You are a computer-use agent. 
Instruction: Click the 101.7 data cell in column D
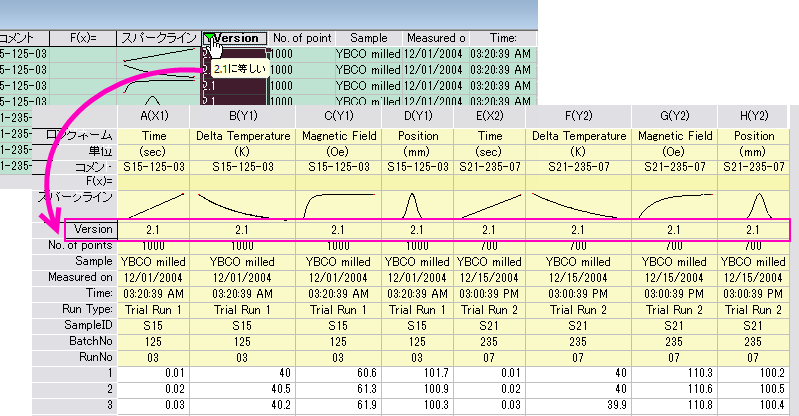coord(417,373)
